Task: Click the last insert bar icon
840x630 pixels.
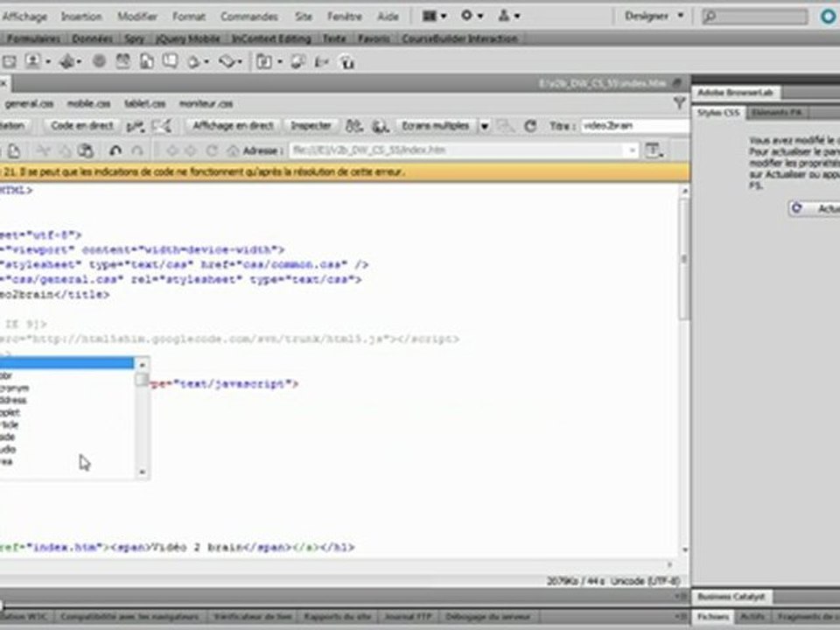Action: tap(347, 62)
